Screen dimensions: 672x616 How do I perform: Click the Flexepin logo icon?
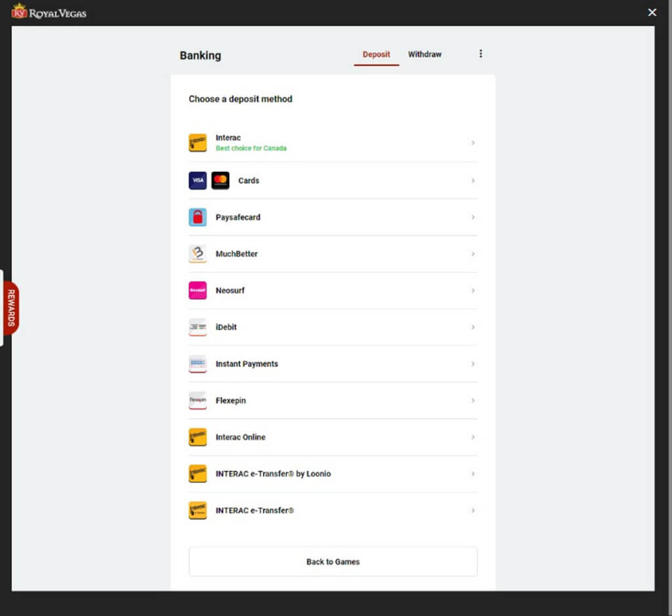click(x=198, y=400)
